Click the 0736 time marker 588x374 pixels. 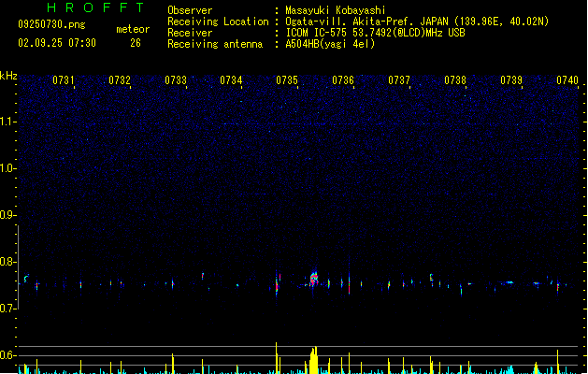pyautogui.click(x=343, y=80)
